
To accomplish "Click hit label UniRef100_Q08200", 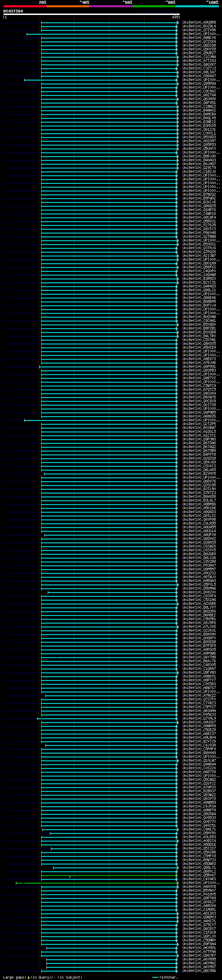I will [x=199, y=592].
